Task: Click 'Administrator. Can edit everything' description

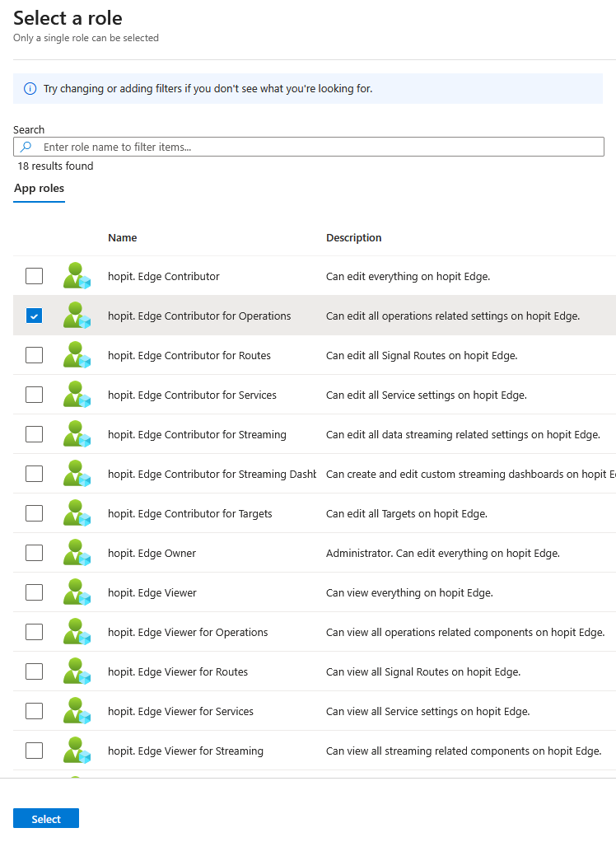Action: click(x=443, y=553)
